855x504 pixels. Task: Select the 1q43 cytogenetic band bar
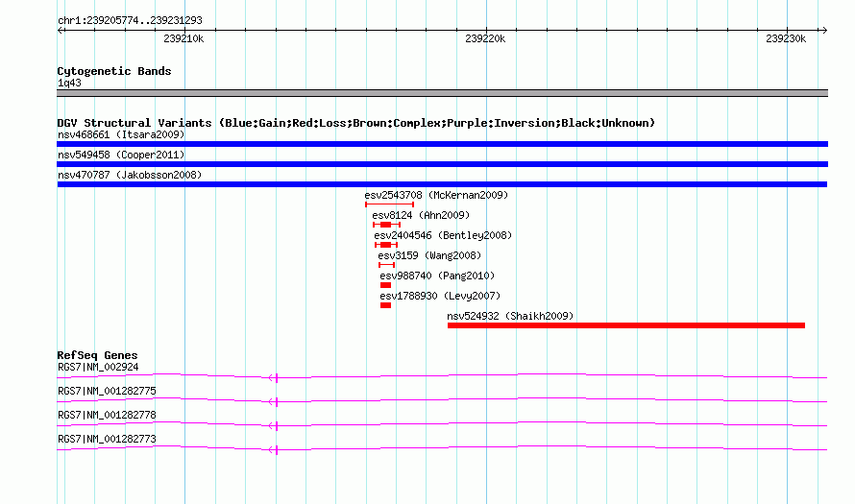(442, 93)
